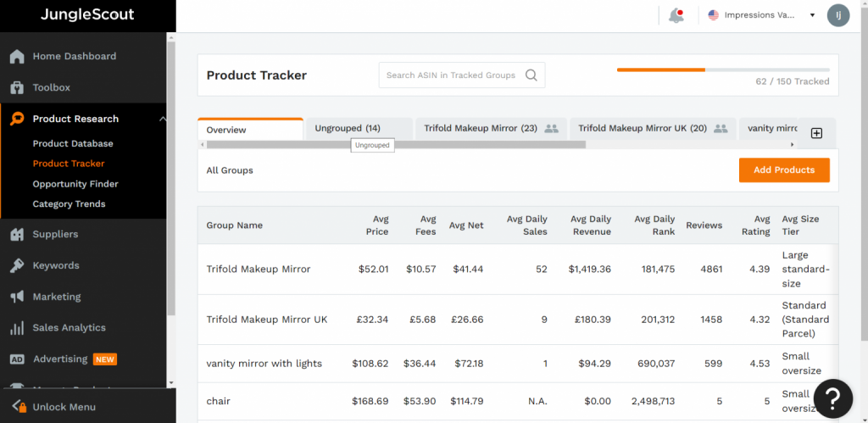Click the Marketing megaphone icon
Viewport: 868px width, 423px height.
click(17, 297)
